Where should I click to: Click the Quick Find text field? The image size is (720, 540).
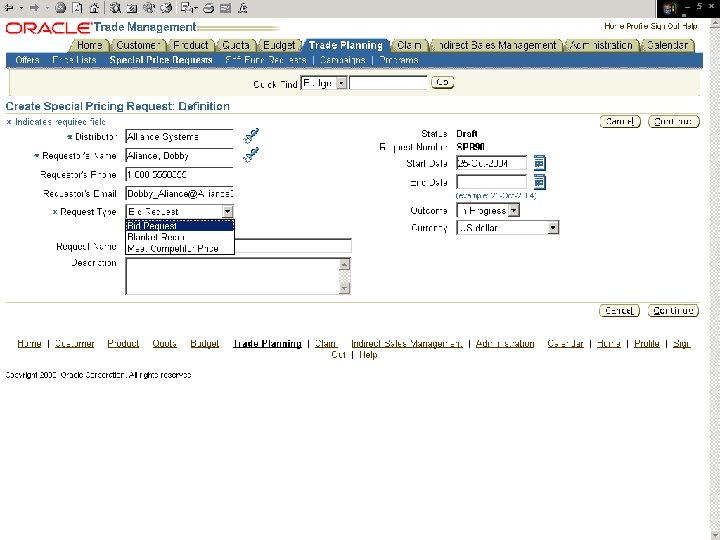388,83
